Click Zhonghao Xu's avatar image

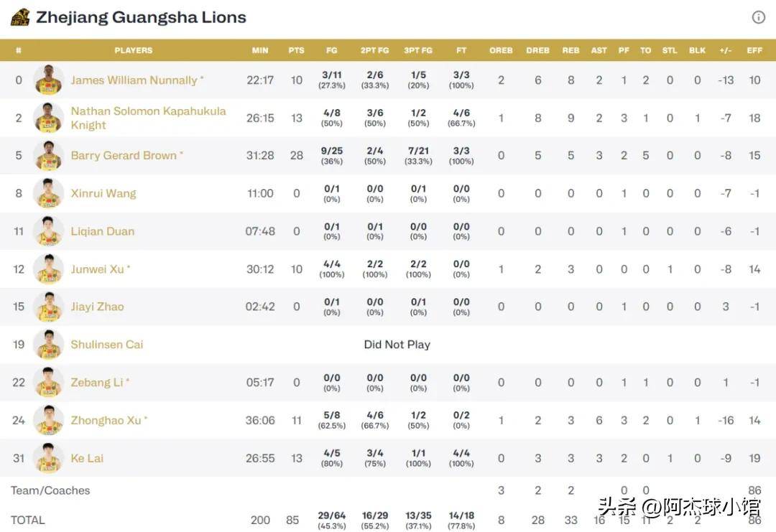tap(49, 420)
